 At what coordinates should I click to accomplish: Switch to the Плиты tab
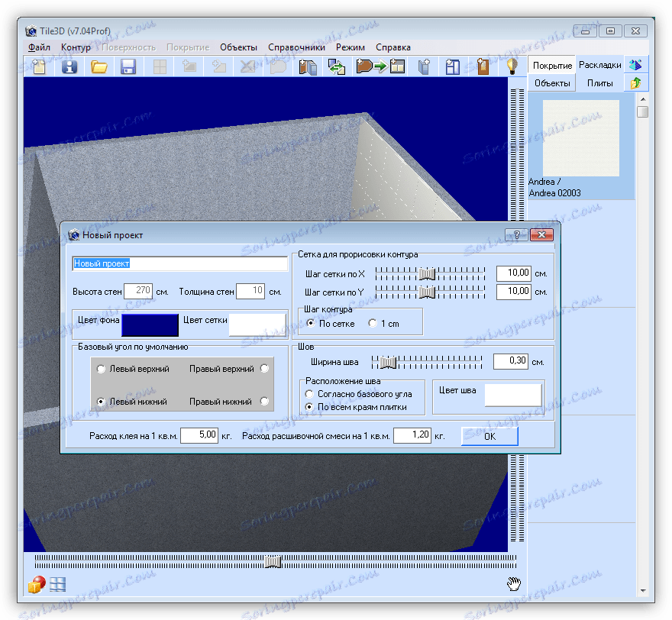599,83
